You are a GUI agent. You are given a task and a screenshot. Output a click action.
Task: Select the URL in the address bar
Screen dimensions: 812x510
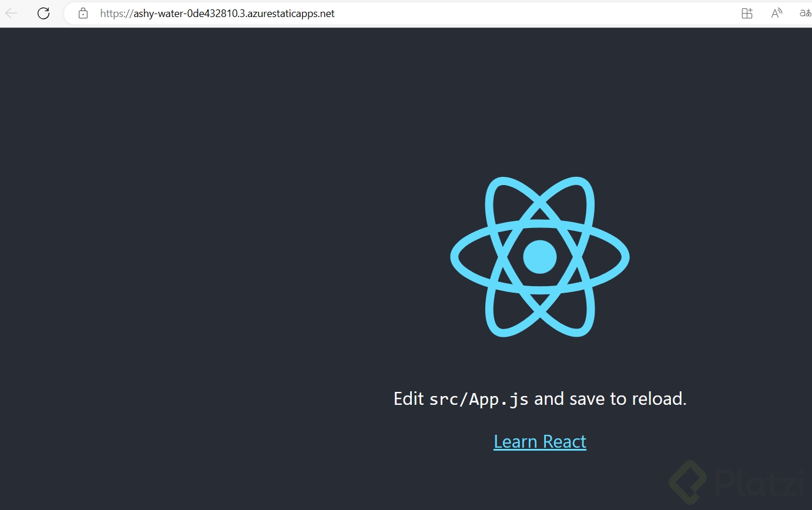coord(217,13)
